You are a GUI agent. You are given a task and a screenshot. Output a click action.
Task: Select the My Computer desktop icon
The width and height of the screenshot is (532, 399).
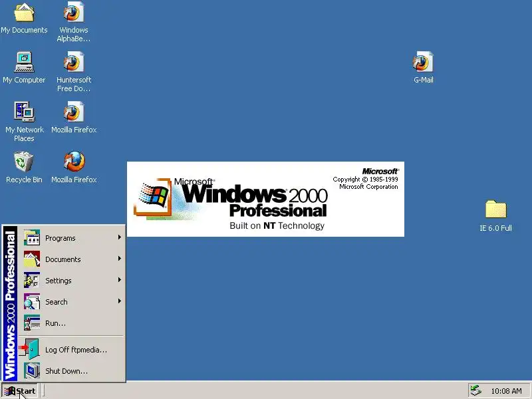pos(24,62)
